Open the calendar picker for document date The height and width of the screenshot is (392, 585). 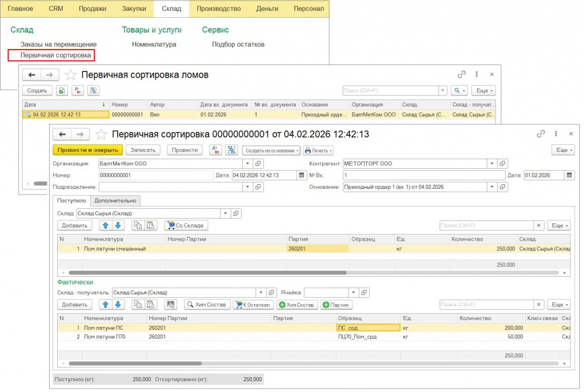point(302,175)
